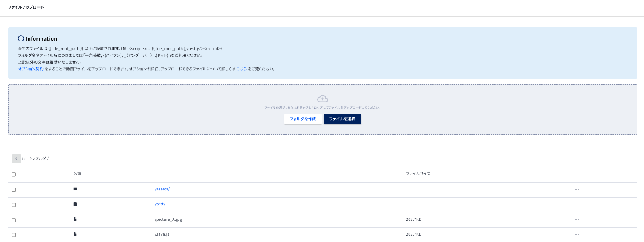This screenshot has width=644, height=242.
Task: Open the more options menu for /Java.js
Action: click(577, 234)
